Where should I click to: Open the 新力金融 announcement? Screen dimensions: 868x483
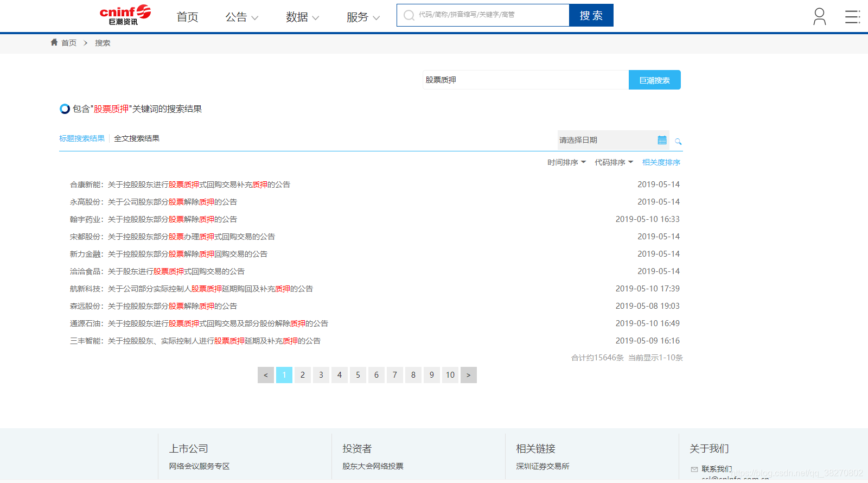point(169,254)
